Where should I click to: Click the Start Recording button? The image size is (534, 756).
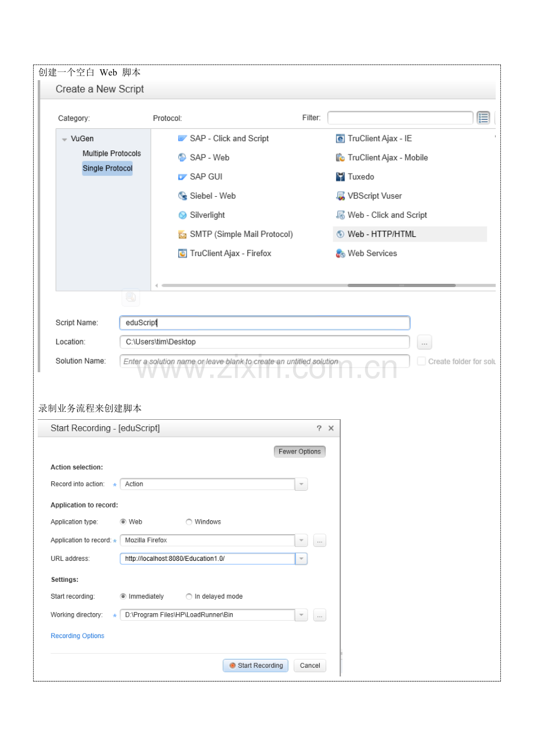[255, 665]
